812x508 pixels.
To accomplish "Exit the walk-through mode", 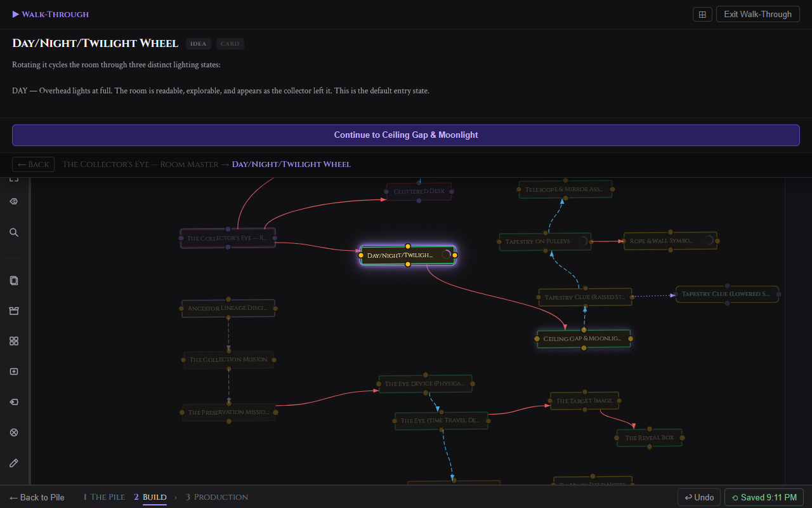I will click(757, 14).
